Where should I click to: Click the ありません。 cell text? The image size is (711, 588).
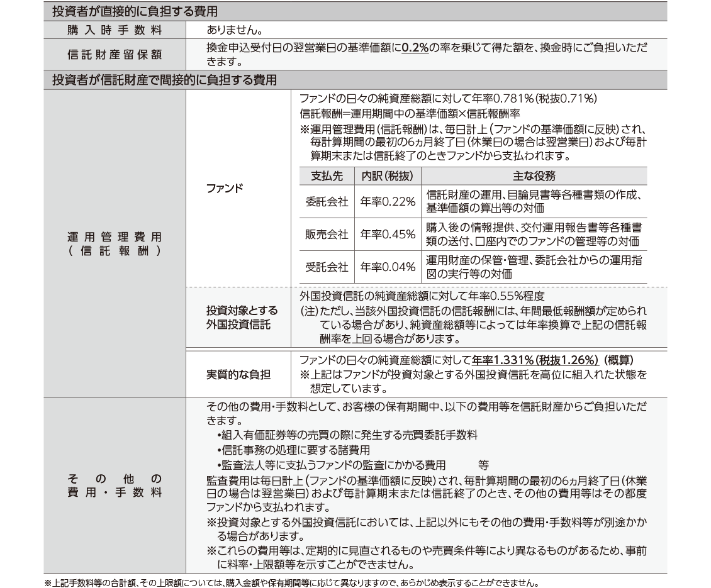pos(235,30)
